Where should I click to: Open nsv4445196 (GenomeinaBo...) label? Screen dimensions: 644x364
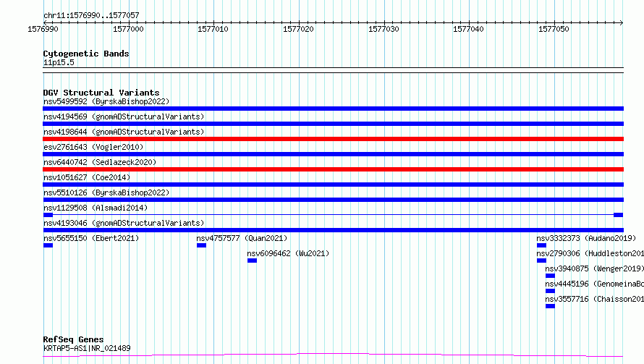coord(594,284)
